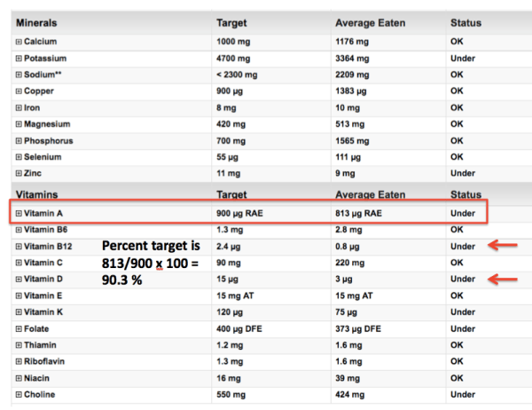
Task: Expand the Vitamin C row
Action: point(19,263)
